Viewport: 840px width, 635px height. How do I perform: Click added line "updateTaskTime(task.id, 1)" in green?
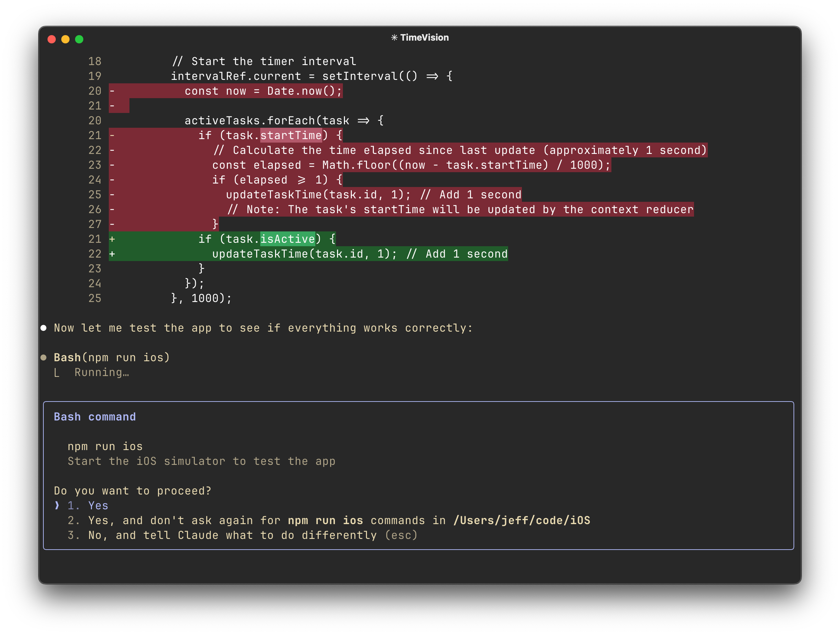360,254
